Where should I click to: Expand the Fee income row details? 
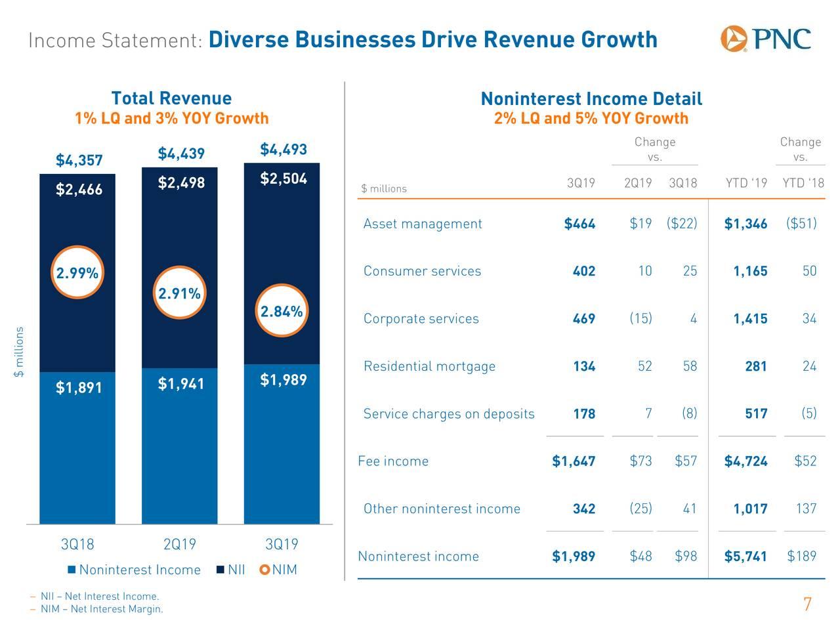392,461
